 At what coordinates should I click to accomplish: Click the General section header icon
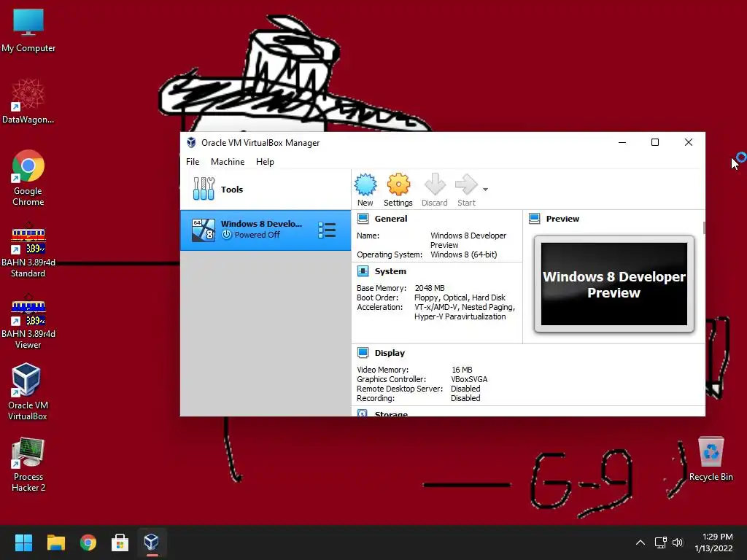(363, 219)
